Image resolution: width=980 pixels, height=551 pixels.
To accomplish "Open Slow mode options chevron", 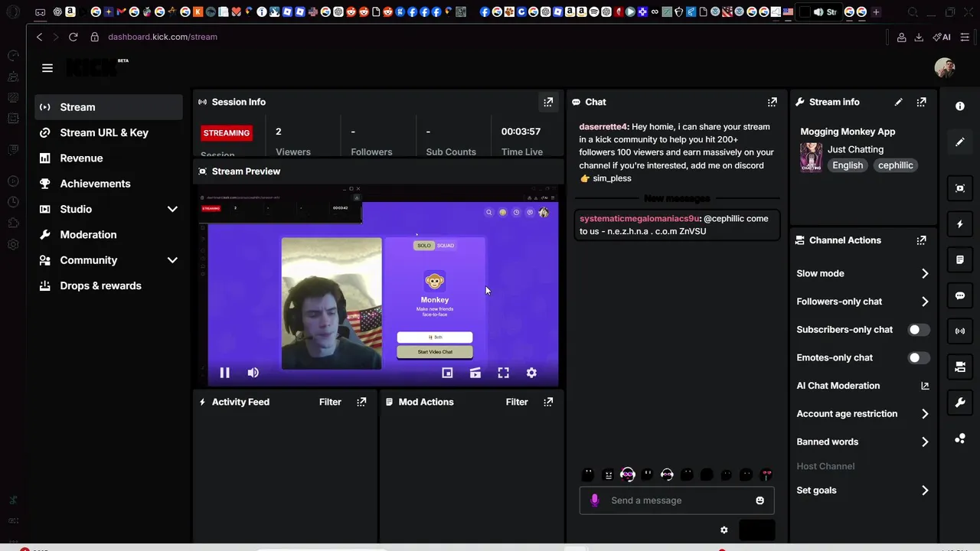I will (925, 273).
